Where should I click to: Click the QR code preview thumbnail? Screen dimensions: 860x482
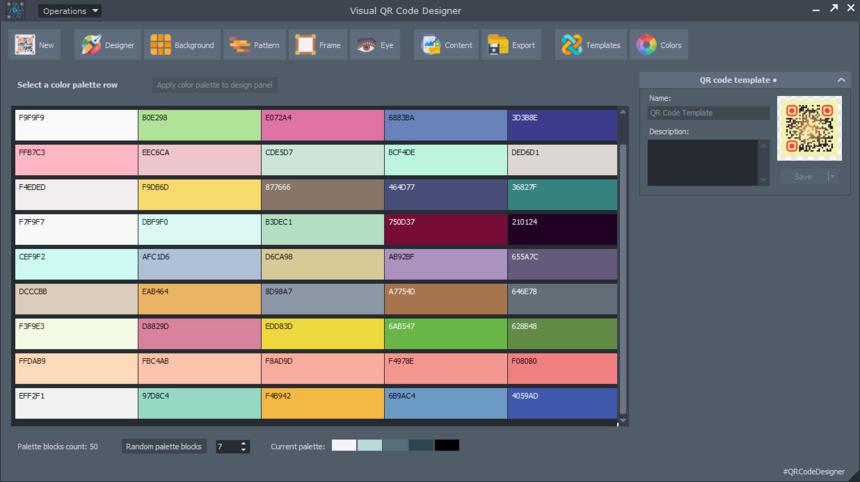809,128
